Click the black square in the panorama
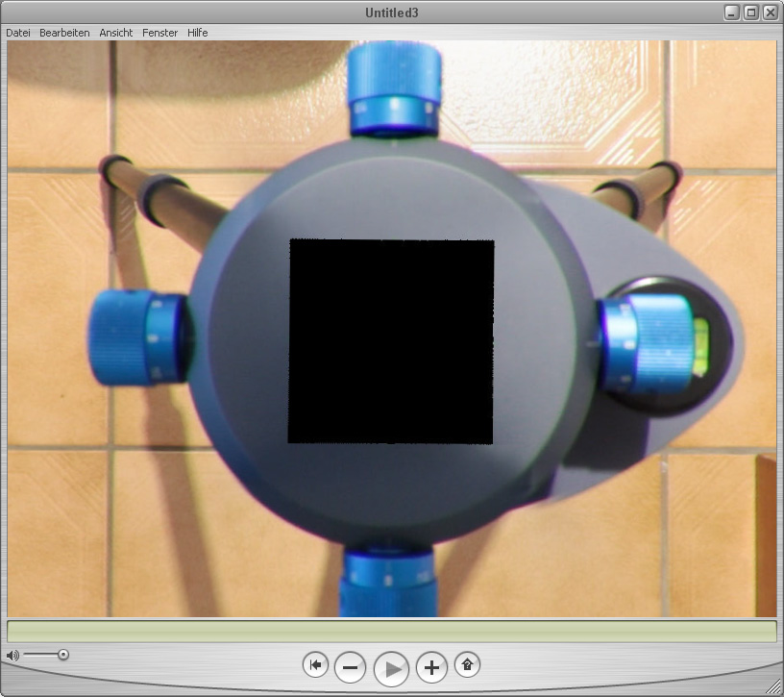784x697 pixels. tap(391, 341)
